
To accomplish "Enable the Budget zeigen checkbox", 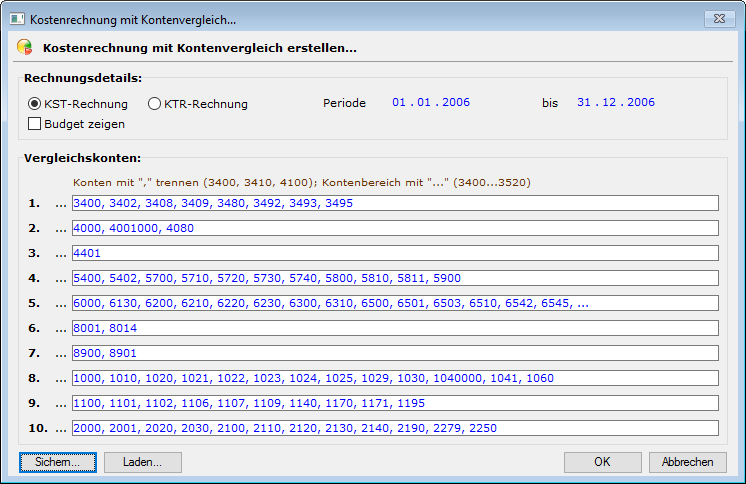I will 35,124.
